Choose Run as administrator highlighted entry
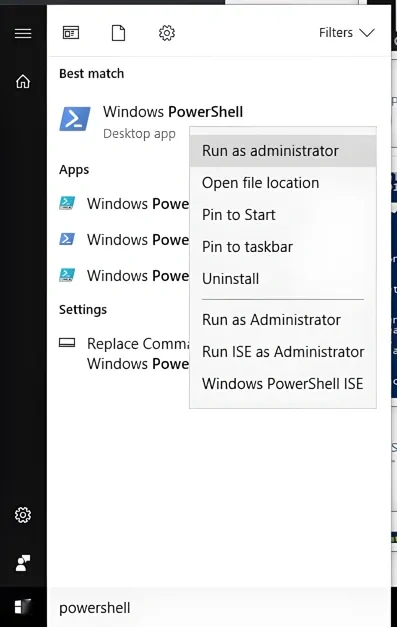 coord(283,151)
